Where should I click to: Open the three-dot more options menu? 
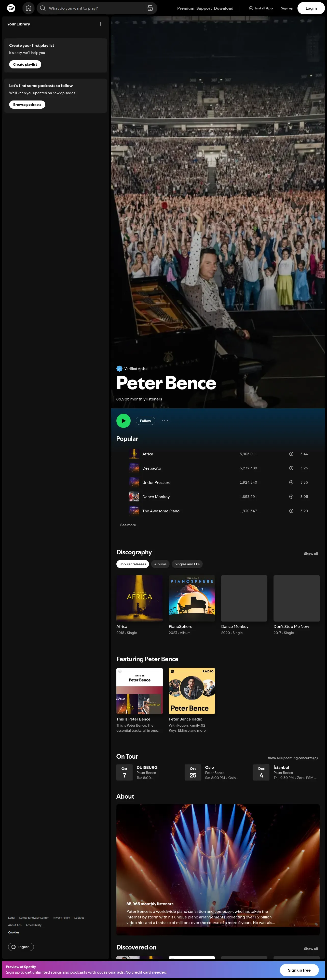(165, 421)
